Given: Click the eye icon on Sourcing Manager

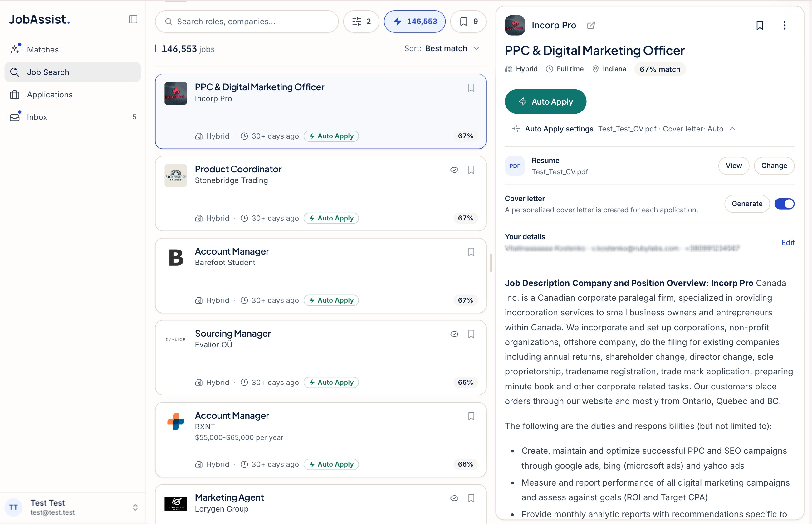Looking at the screenshot, I should [x=454, y=334].
